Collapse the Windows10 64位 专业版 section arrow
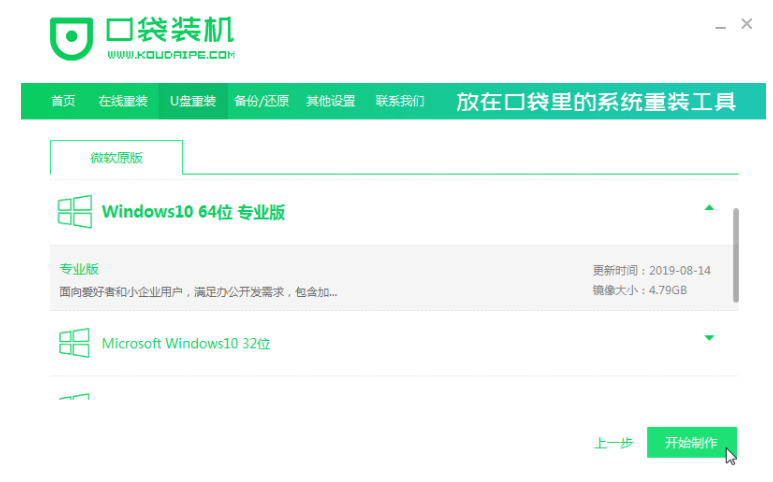The height and width of the screenshot is (482, 773). click(709, 208)
